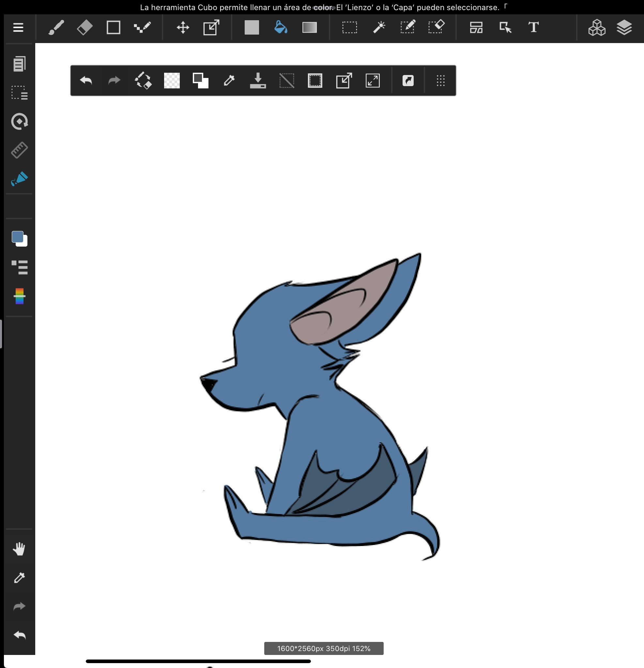This screenshot has height=668, width=644.
Task: Select the Eraser tool
Action: pos(85,27)
